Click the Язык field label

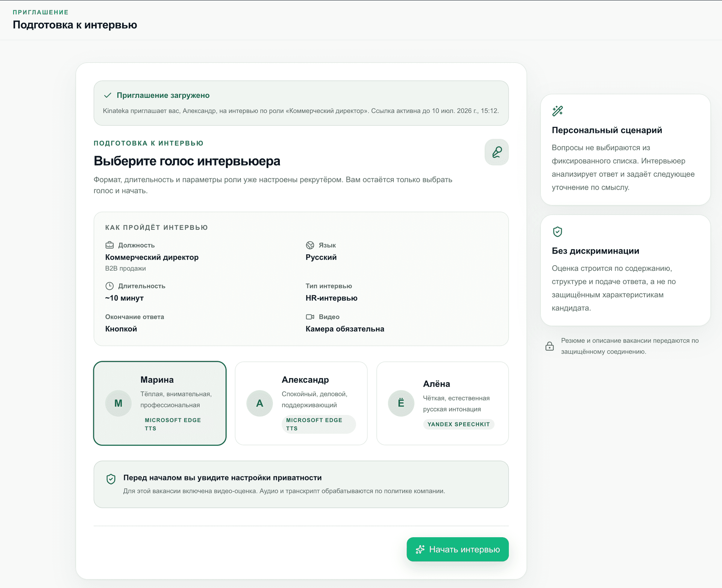(x=327, y=245)
